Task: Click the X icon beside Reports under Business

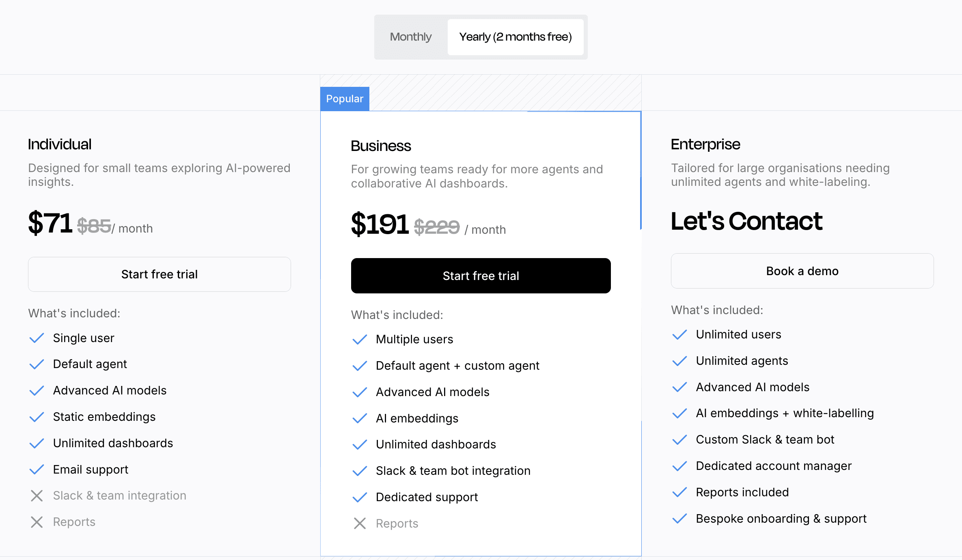Action: (360, 523)
